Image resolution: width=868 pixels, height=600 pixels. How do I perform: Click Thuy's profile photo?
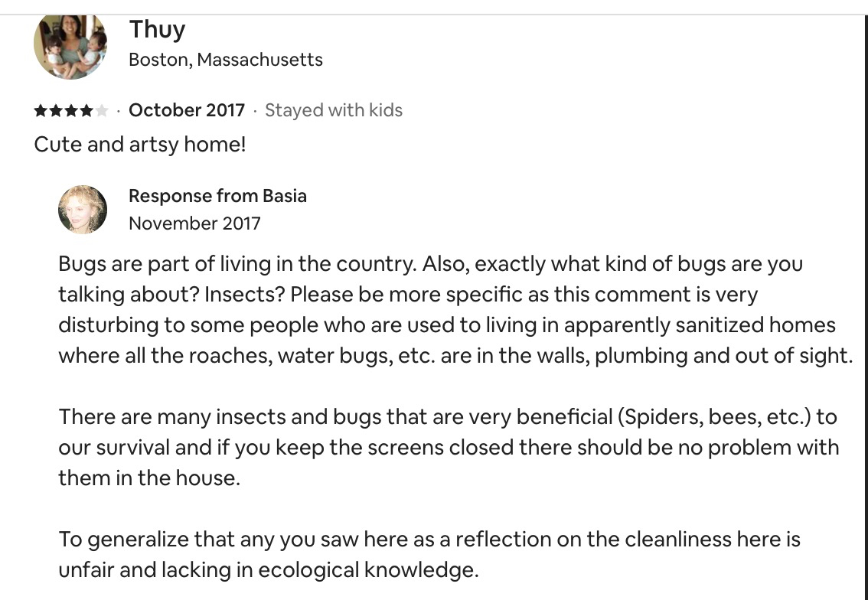coord(70,45)
